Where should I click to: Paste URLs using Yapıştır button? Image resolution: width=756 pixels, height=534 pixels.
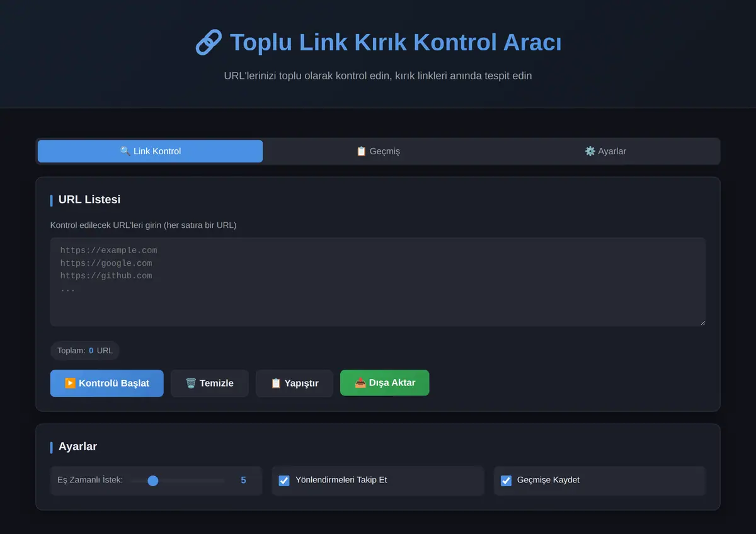coord(294,383)
